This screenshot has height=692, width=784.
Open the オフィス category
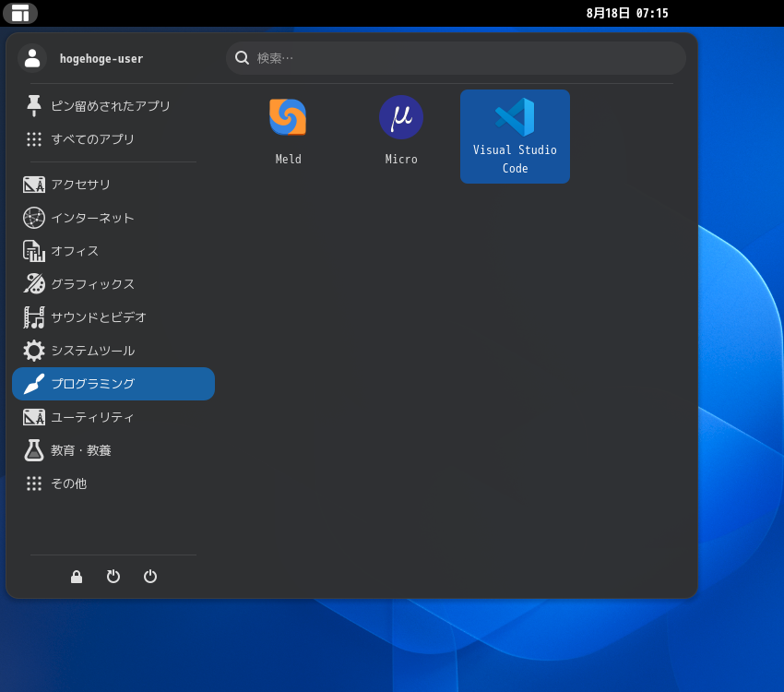coord(113,251)
